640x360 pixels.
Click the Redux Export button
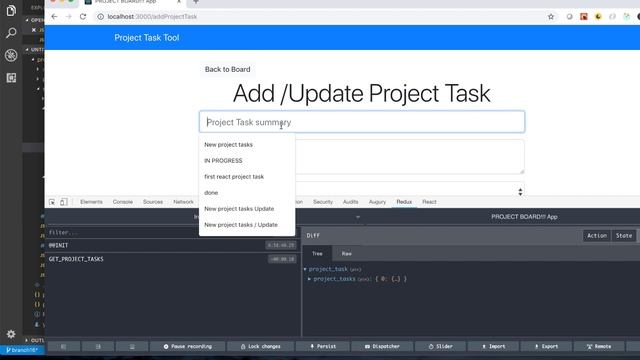coord(546,346)
